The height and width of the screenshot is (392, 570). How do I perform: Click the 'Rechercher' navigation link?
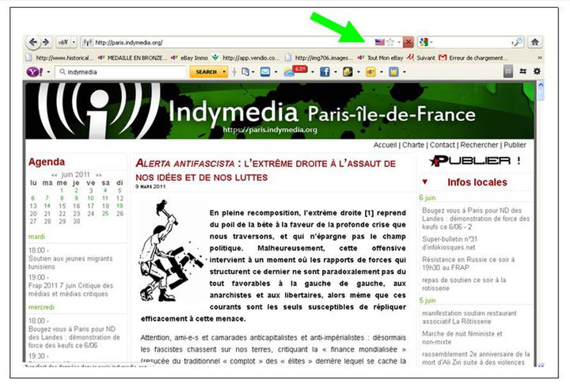(480, 145)
